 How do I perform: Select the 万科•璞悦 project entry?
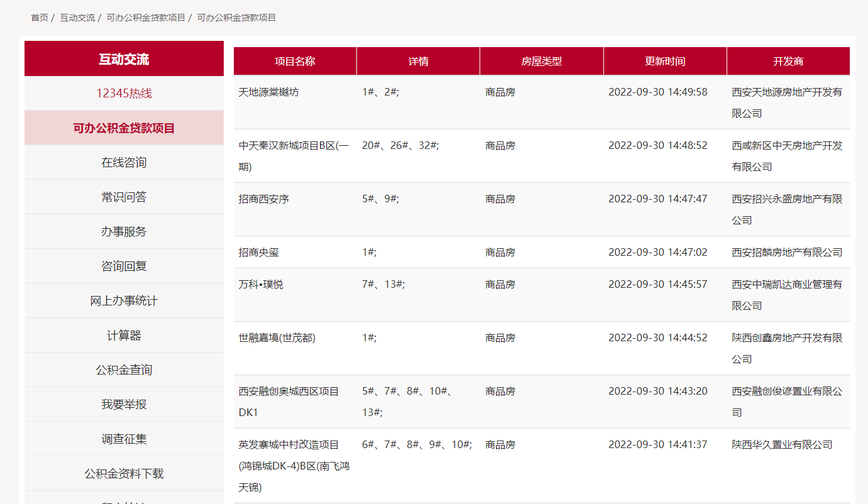(x=261, y=285)
